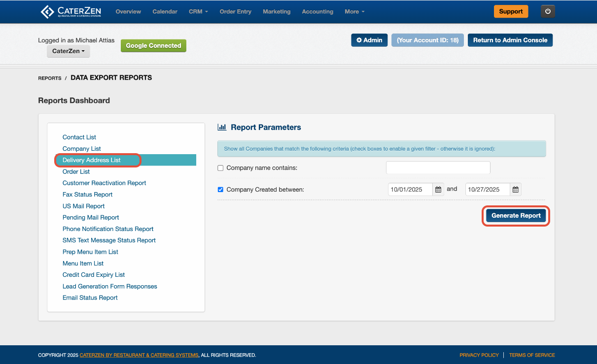Click the REPORTS breadcrumb link
Screen dimensions: 597x364
50,78
